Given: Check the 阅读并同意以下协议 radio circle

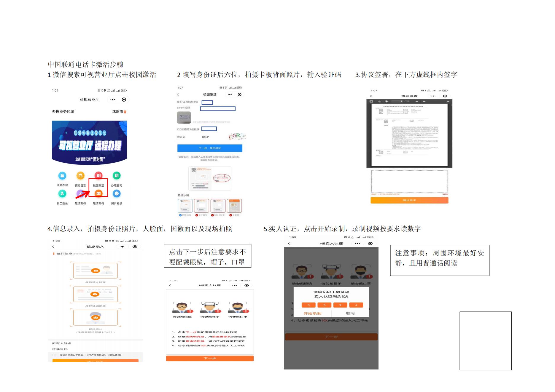Looking at the screenshot, I should tap(54, 355).
